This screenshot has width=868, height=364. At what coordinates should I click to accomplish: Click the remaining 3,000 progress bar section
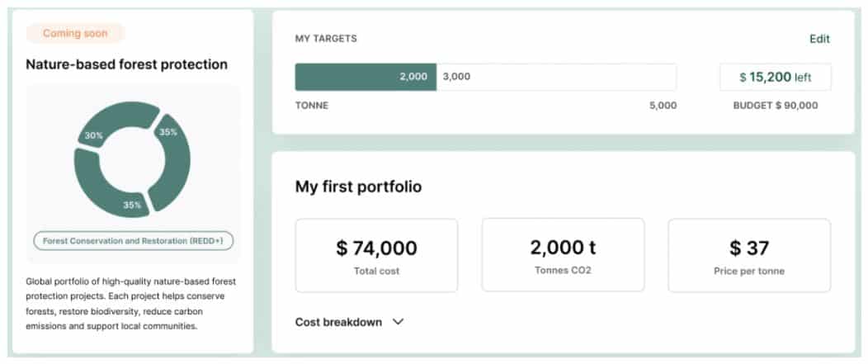[x=556, y=77]
